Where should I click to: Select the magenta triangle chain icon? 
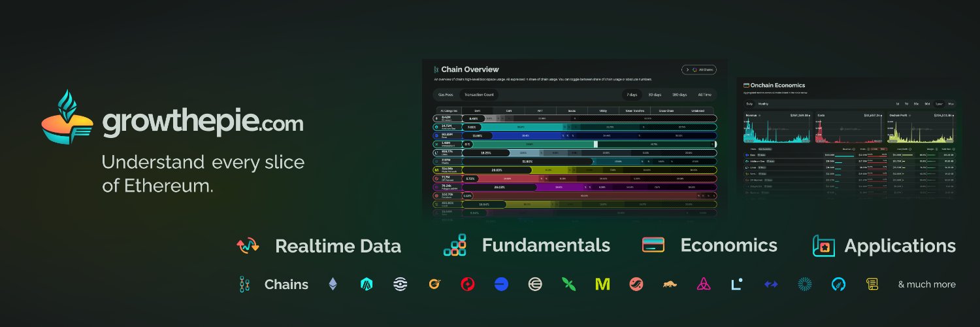click(704, 284)
